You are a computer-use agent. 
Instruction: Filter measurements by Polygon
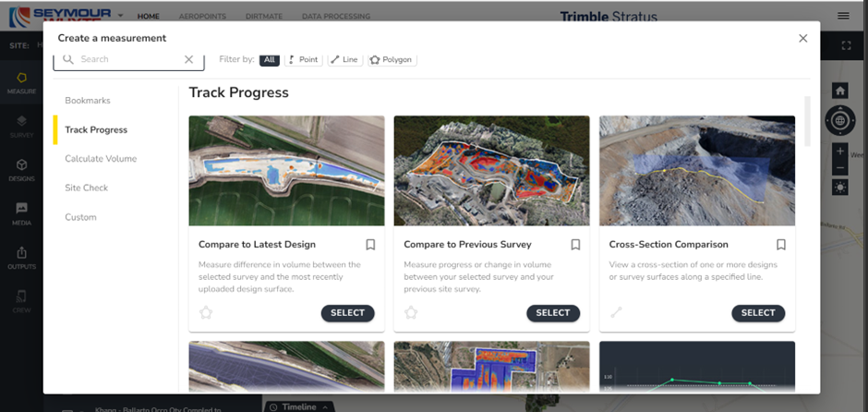(x=392, y=59)
